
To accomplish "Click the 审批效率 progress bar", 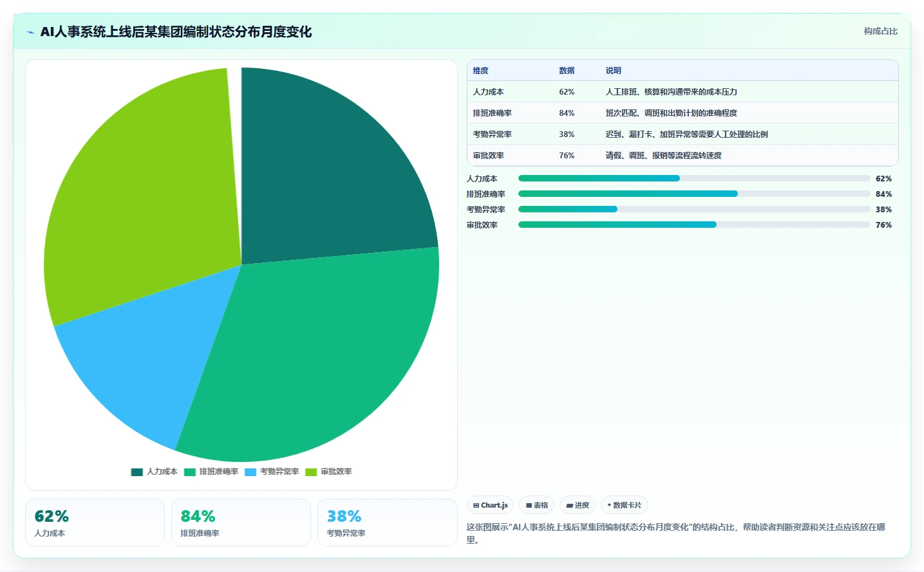I will point(694,225).
